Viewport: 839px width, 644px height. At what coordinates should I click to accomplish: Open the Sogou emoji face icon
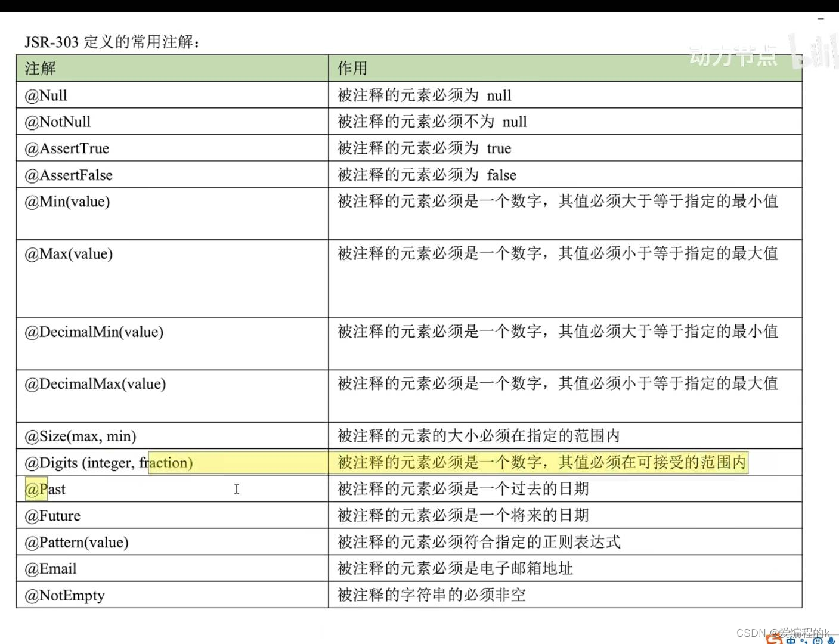point(818,640)
